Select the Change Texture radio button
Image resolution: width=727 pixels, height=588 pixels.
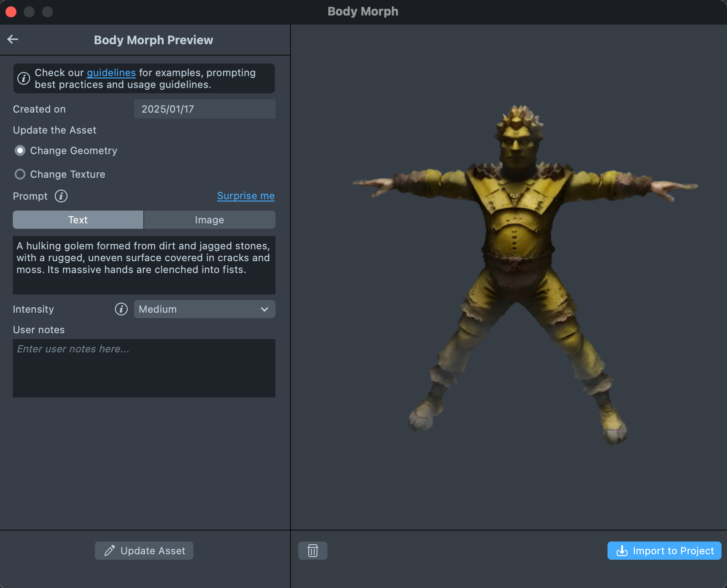click(x=20, y=175)
